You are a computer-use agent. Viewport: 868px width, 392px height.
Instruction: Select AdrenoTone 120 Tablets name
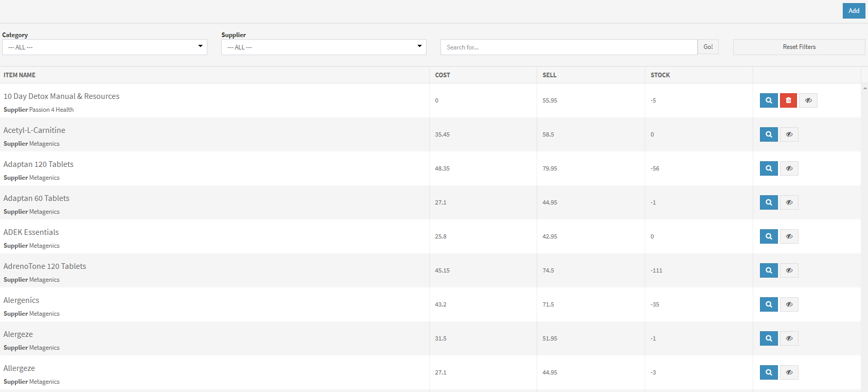(45, 266)
